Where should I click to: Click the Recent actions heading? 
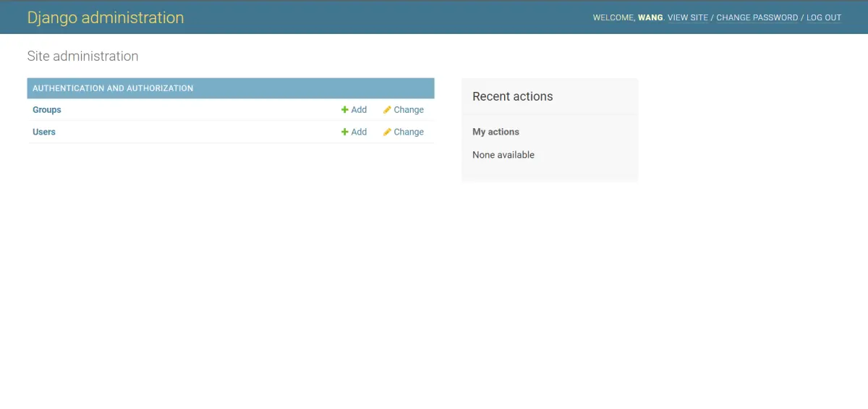(x=513, y=96)
